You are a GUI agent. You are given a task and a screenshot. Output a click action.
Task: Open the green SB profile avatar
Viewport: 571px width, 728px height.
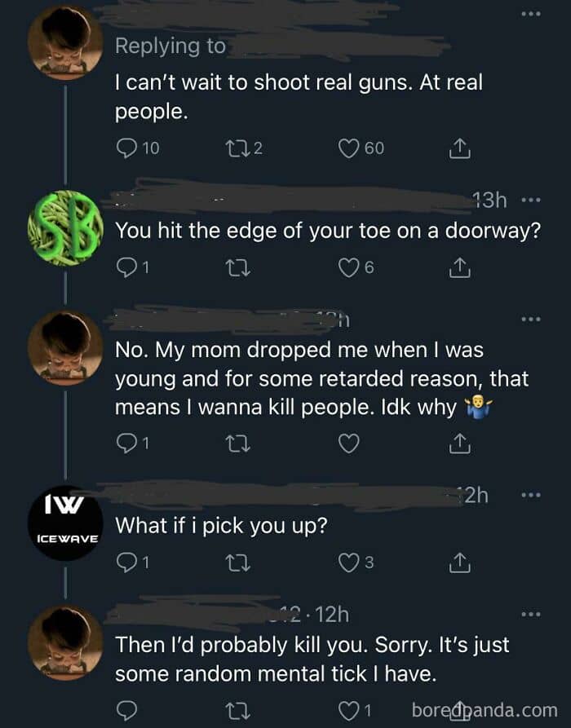click(65, 228)
